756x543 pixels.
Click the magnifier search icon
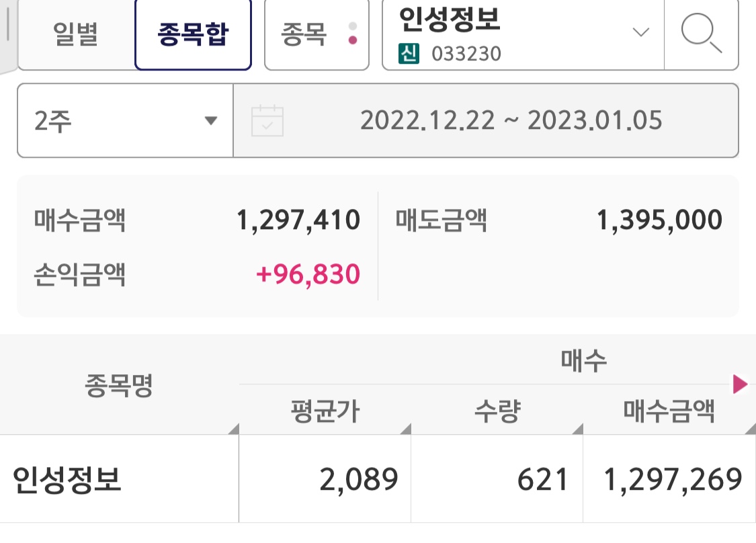point(701,34)
